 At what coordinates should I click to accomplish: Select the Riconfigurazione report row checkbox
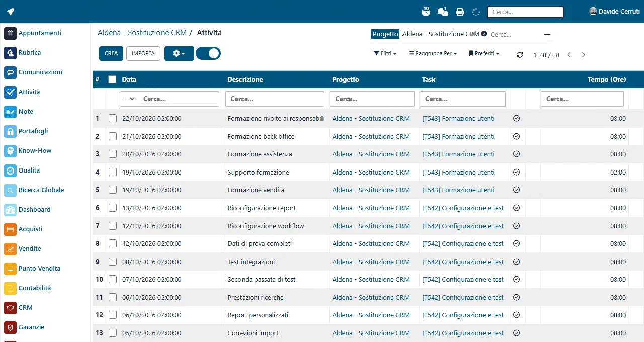click(113, 208)
